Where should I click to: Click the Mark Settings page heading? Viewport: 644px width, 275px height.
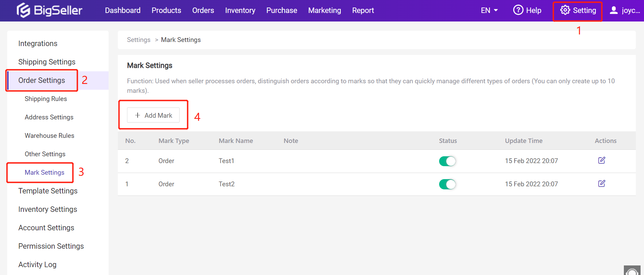point(150,66)
